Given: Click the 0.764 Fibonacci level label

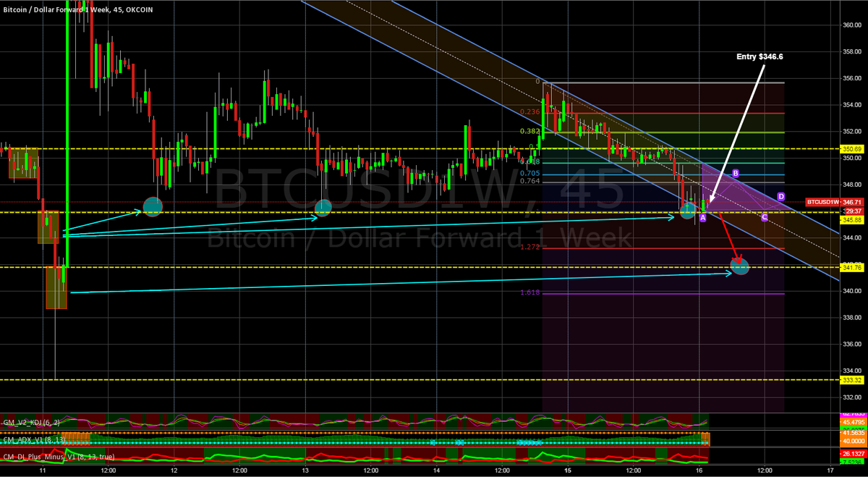Looking at the screenshot, I should point(531,181).
